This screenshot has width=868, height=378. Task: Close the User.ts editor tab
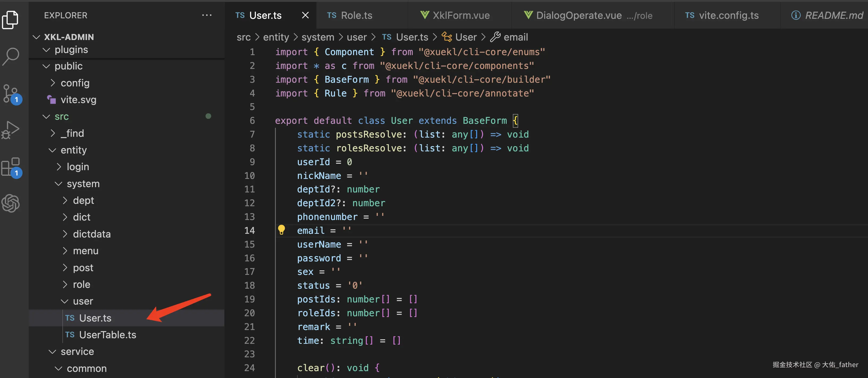pos(305,15)
